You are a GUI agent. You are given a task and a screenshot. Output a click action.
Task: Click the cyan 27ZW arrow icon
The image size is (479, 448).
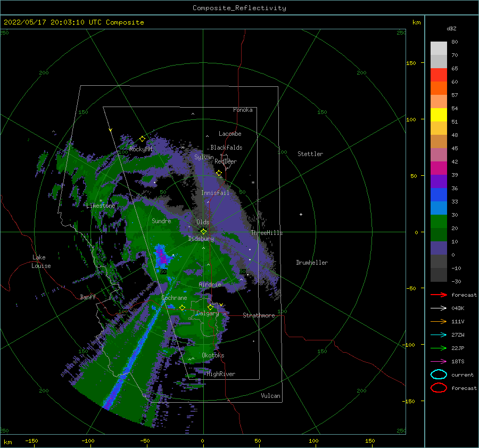click(x=439, y=335)
